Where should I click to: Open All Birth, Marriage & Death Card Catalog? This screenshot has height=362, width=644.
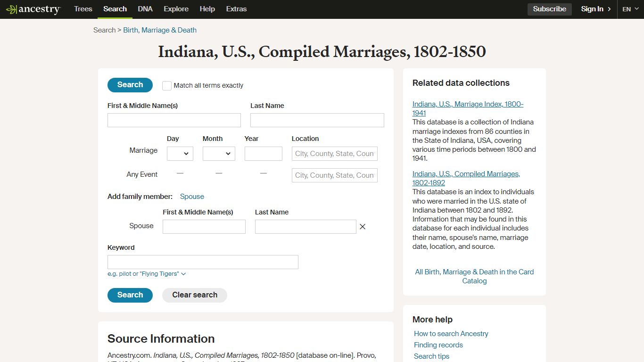coord(474,276)
